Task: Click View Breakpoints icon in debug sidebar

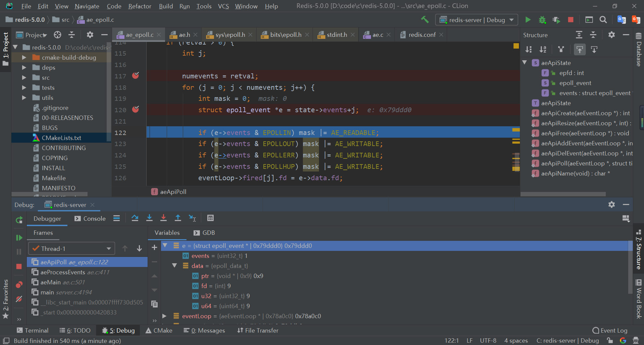Action: click(x=19, y=285)
